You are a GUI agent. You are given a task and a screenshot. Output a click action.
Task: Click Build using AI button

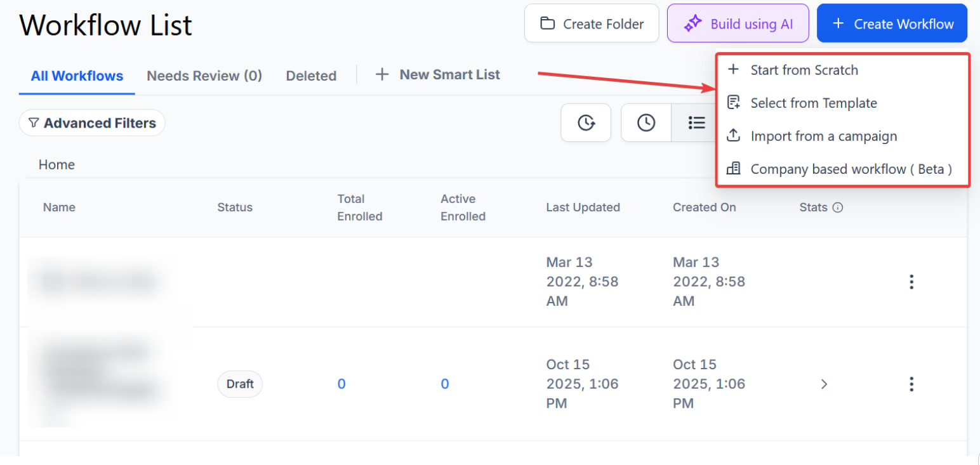(738, 24)
